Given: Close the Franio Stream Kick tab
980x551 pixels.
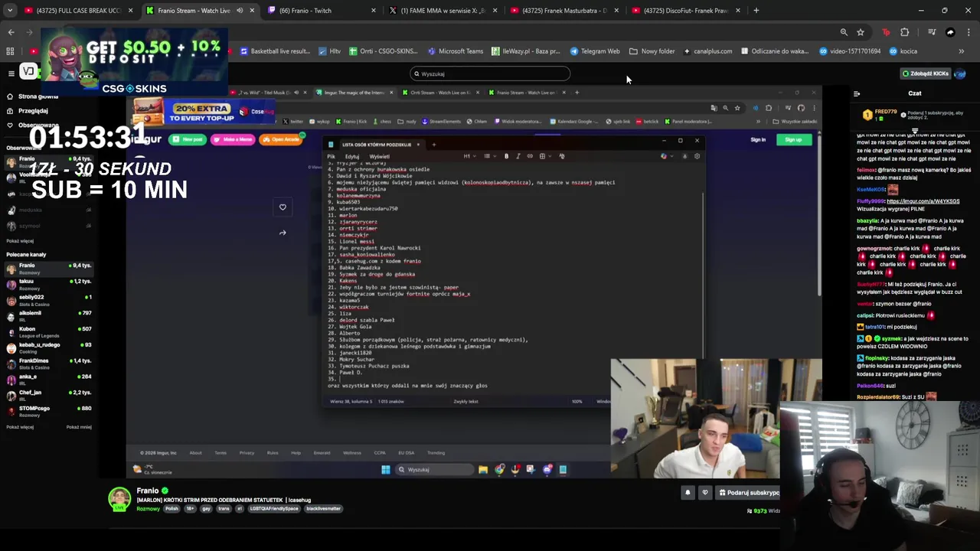Looking at the screenshot, I should tap(252, 11).
